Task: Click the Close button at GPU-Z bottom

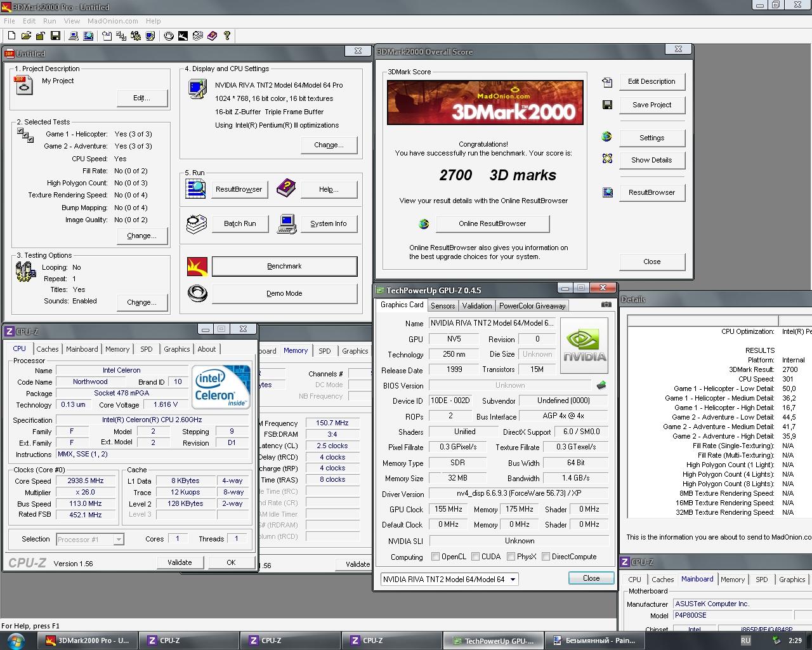Action: click(x=591, y=578)
